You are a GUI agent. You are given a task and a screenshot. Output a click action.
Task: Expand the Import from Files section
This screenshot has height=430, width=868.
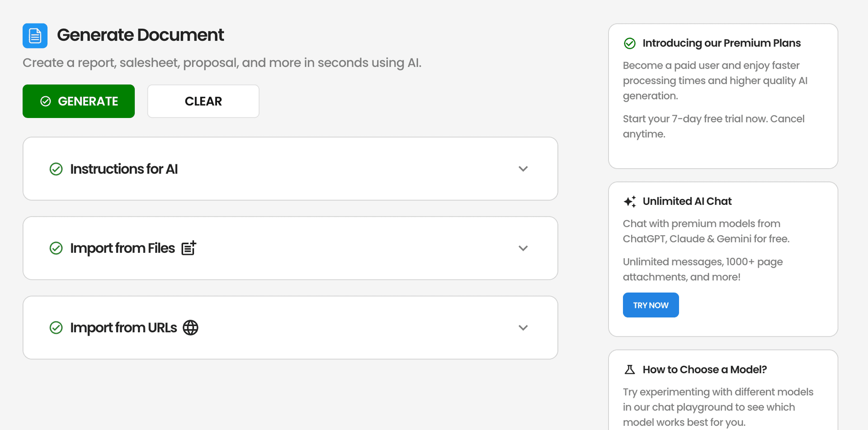coord(523,248)
